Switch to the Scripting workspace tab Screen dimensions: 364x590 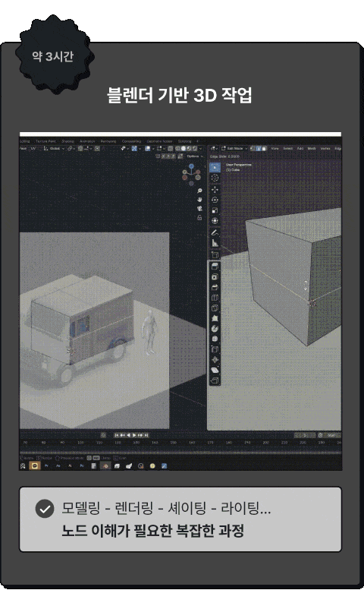click(184, 141)
